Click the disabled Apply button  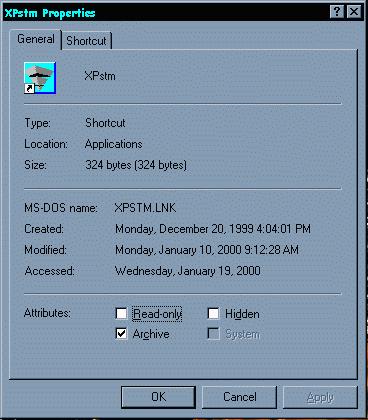(320, 397)
